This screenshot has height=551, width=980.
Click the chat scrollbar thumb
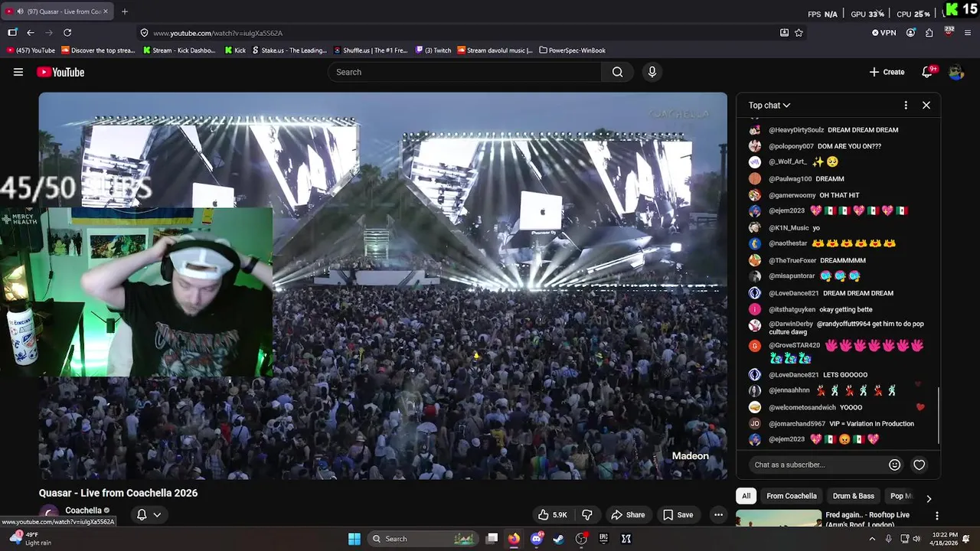[938, 415]
